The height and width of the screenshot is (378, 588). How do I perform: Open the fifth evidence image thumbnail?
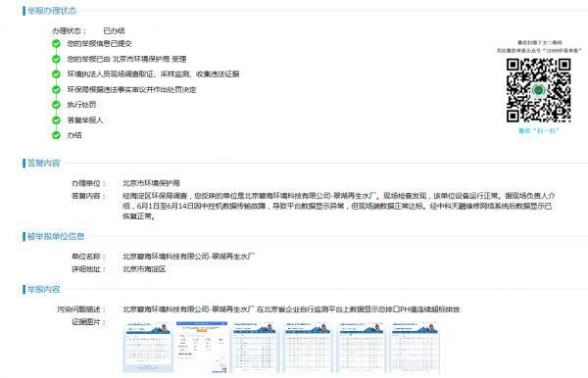pos(361,347)
